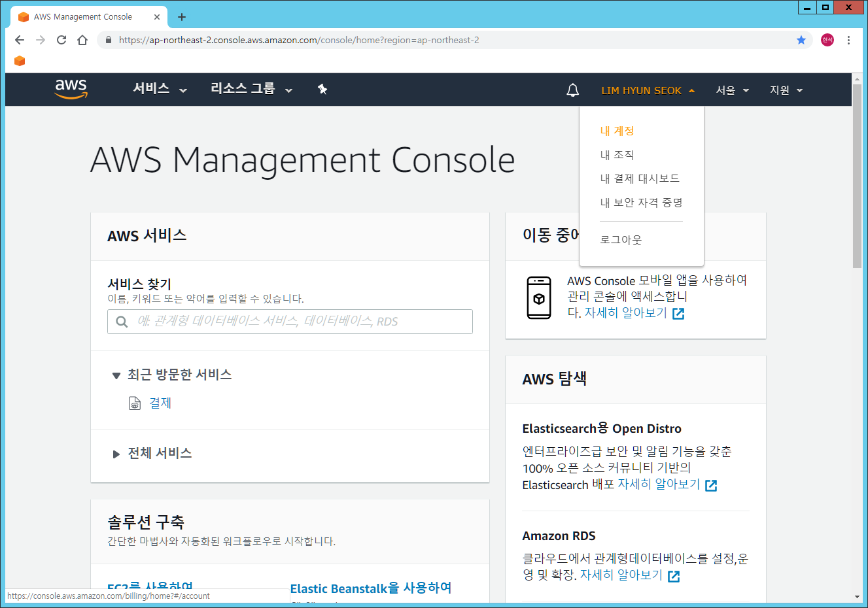Click the AWS 탐색 heading
The image size is (868, 608).
click(554, 379)
